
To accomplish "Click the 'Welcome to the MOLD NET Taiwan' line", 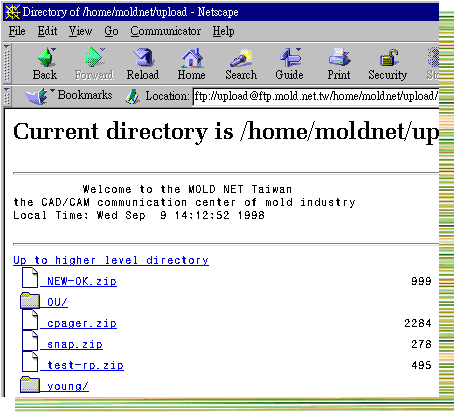I will click(x=187, y=189).
